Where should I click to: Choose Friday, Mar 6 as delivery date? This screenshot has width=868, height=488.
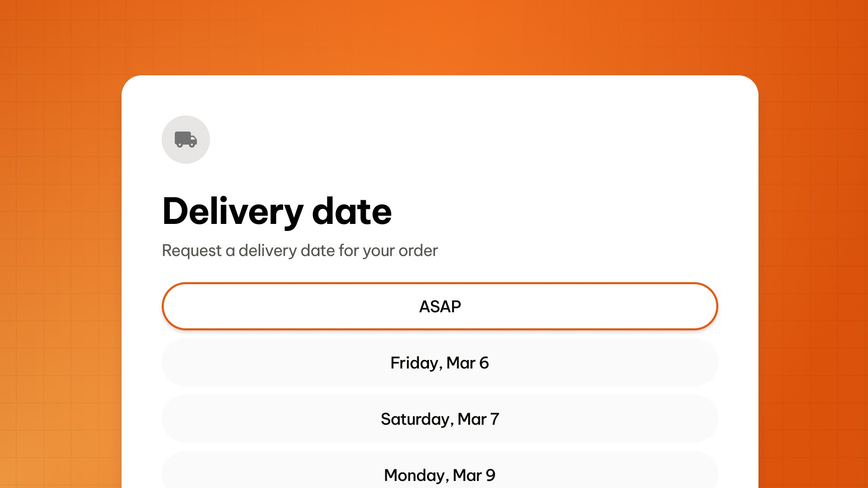(440, 363)
